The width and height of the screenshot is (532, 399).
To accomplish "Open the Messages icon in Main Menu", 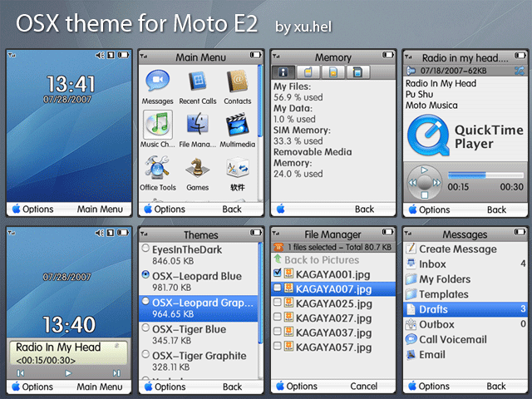I will point(157,81).
